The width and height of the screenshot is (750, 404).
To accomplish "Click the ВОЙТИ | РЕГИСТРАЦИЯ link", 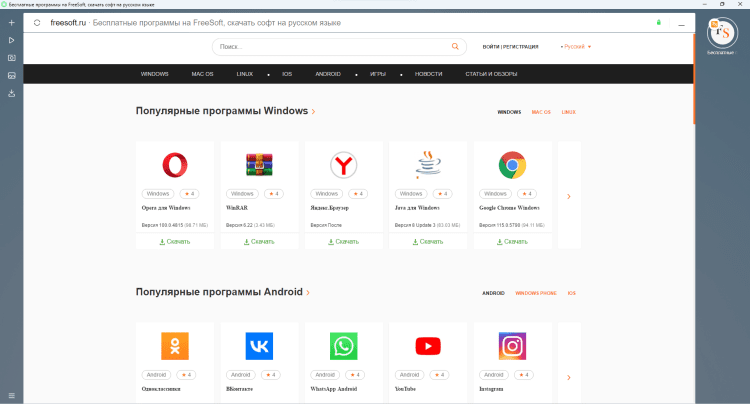I will coord(510,47).
